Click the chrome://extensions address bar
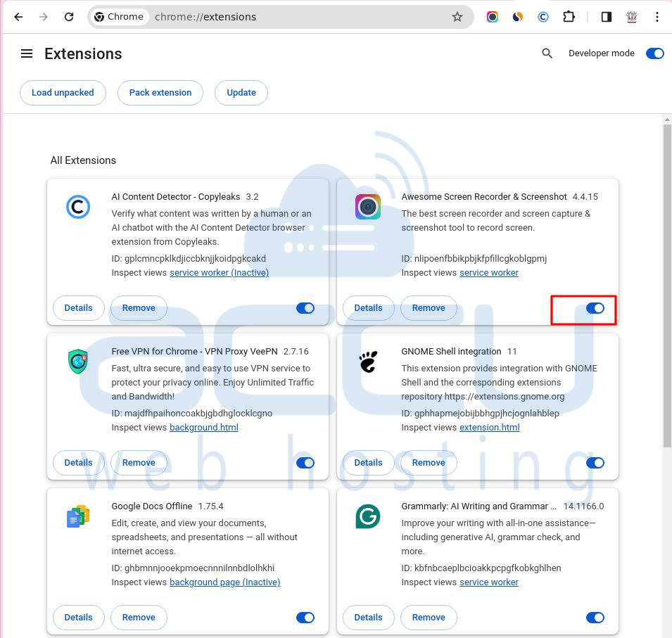The image size is (672, 638). tap(281, 17)
